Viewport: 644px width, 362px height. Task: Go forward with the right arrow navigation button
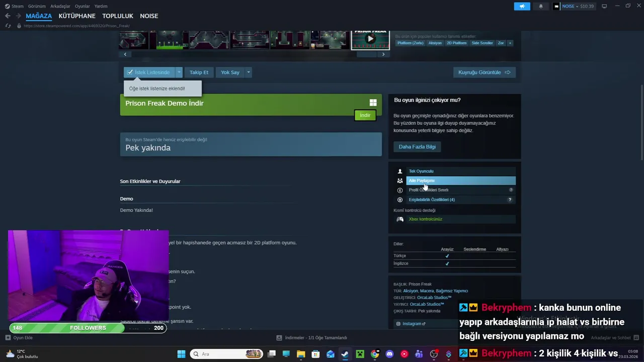(x=19, y=16)
